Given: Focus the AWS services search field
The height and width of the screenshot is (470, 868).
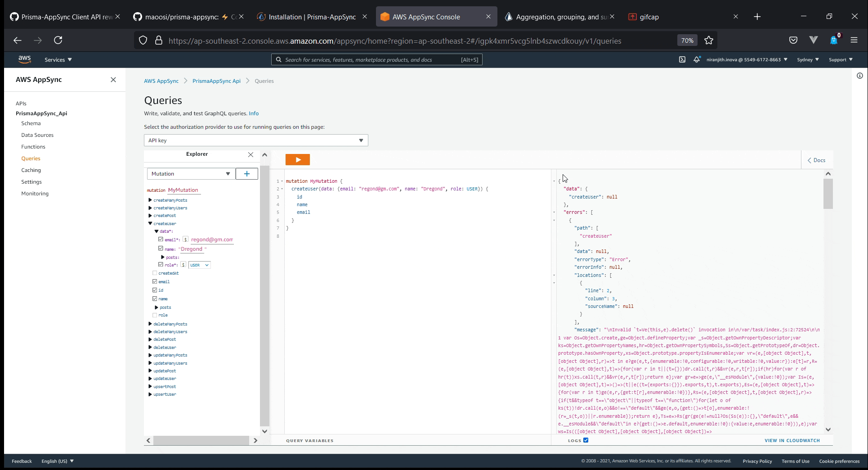Looking at the screenshot, I should (x=377, y=59).
